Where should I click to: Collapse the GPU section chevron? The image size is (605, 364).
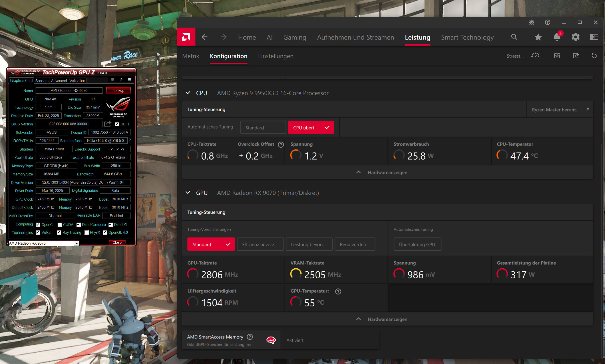[x=188, y=193]
